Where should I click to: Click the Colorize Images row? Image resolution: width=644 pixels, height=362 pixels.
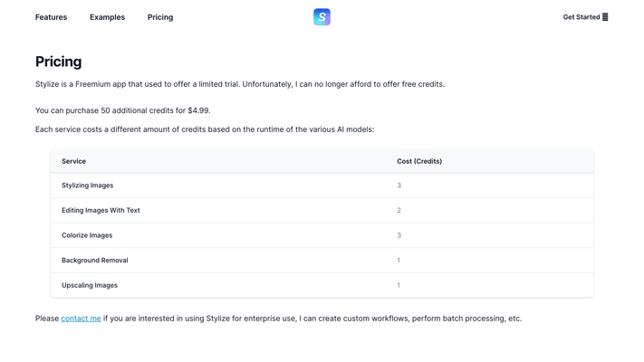click(x=322, y=235)
